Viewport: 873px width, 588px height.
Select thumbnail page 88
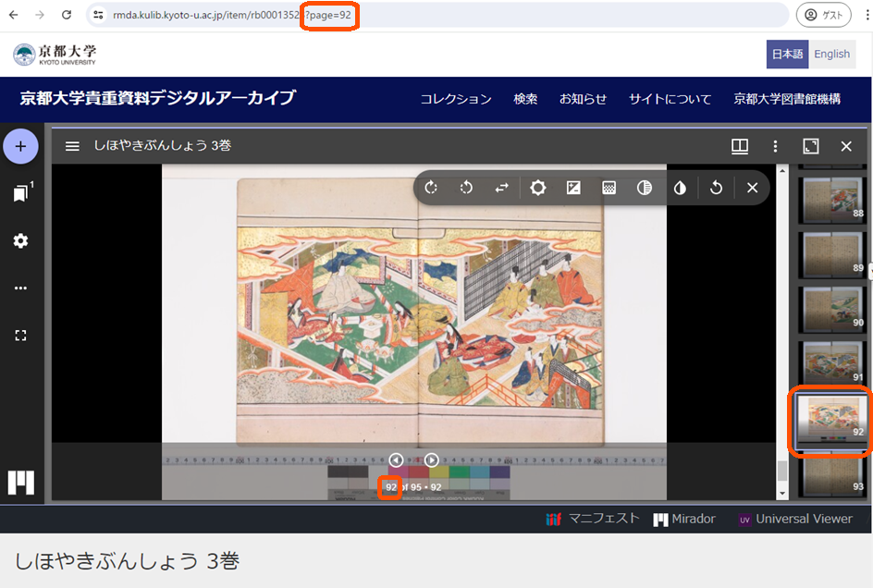832,199
